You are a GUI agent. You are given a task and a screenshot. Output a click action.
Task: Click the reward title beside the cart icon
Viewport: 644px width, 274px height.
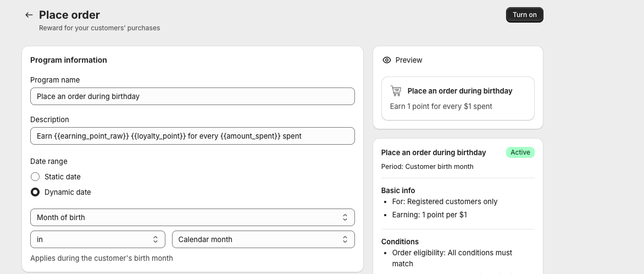click(460, 91)
